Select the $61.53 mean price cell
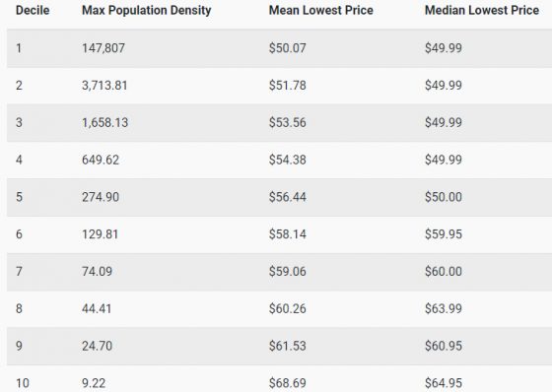Image resolution: width=552 pixels, height=392 pixels. [x=288, y=346]
